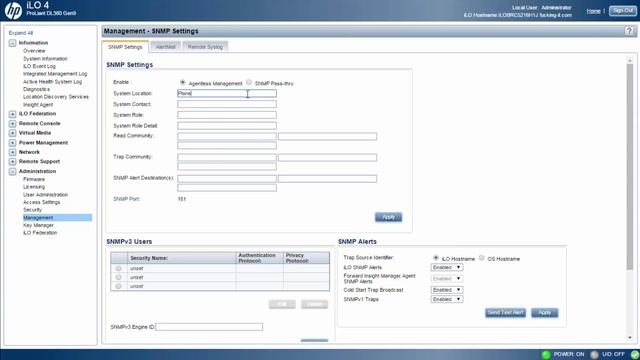
Task: Switch to the Remote Syslog tab
Action: [205, 47]
